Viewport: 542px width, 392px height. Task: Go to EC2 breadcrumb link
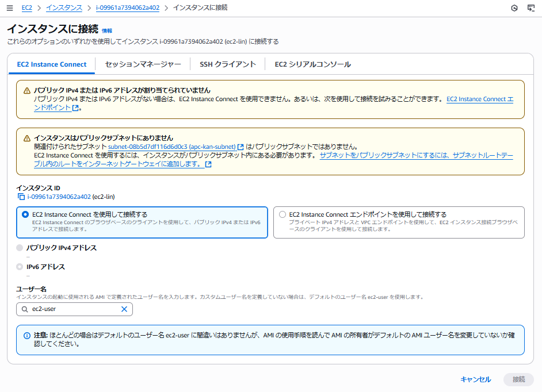[x=26, y=7]
